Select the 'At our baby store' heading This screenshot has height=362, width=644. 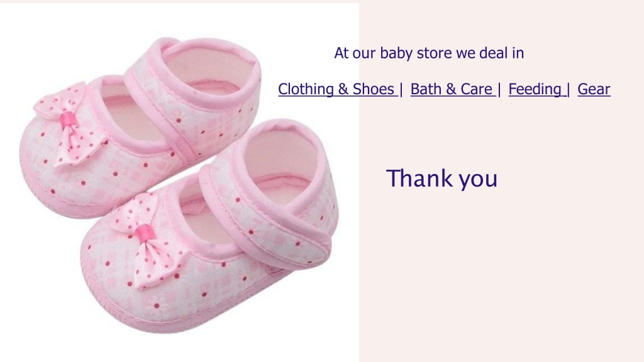pos(429,53)
